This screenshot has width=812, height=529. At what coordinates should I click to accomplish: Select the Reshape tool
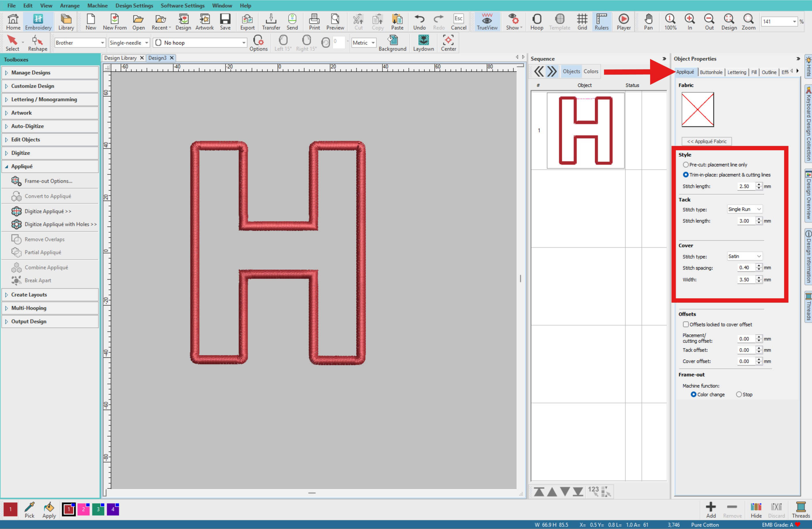37,43
